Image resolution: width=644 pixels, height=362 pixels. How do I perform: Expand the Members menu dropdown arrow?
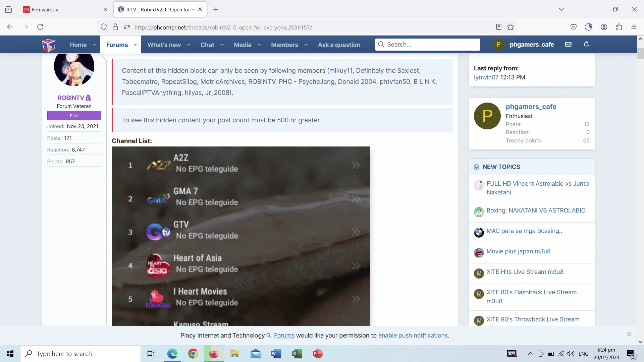point(306,45)
